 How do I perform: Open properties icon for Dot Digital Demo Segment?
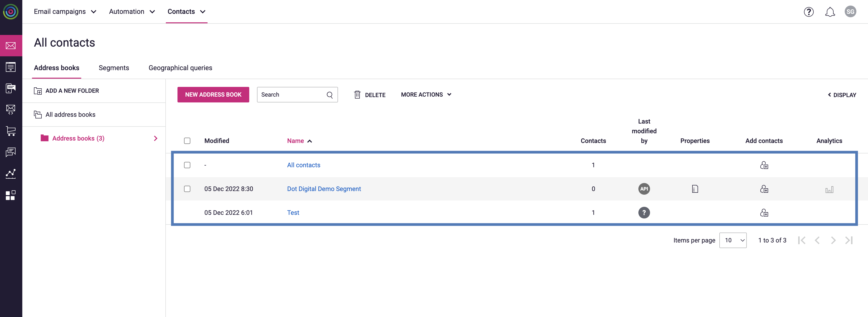(x=695, y=189)
